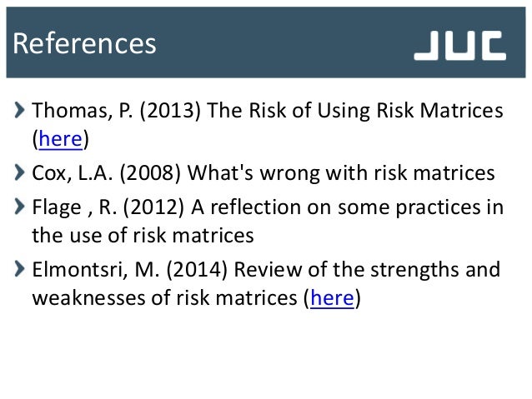The width and height of the screenshot is (532, 399).
Task: Click the chevron bullet beside Elmontsri, M.
Action: coord(19,269)
